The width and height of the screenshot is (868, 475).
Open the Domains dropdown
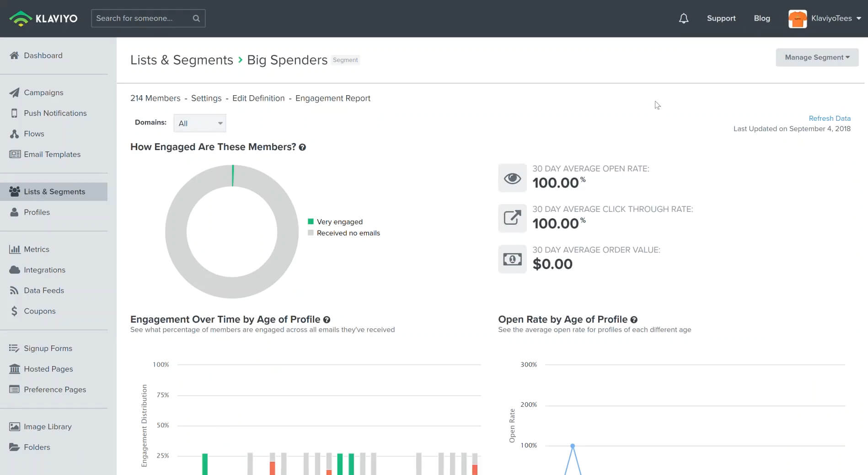point(200,123)
